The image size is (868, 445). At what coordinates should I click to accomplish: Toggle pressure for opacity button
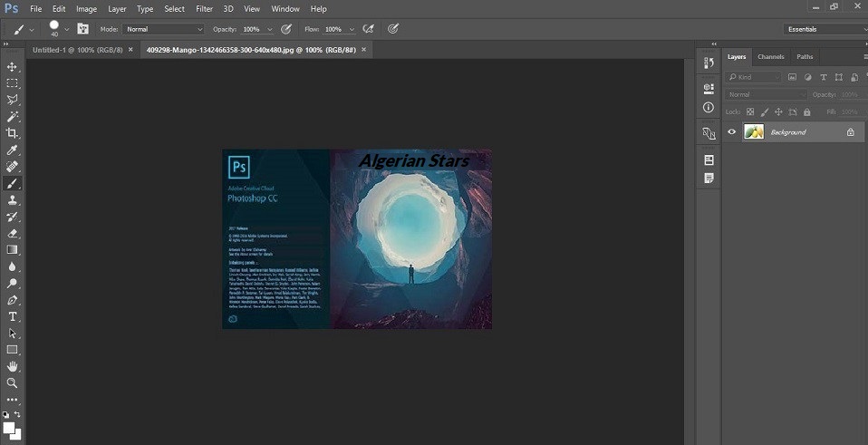pos(286,29)
